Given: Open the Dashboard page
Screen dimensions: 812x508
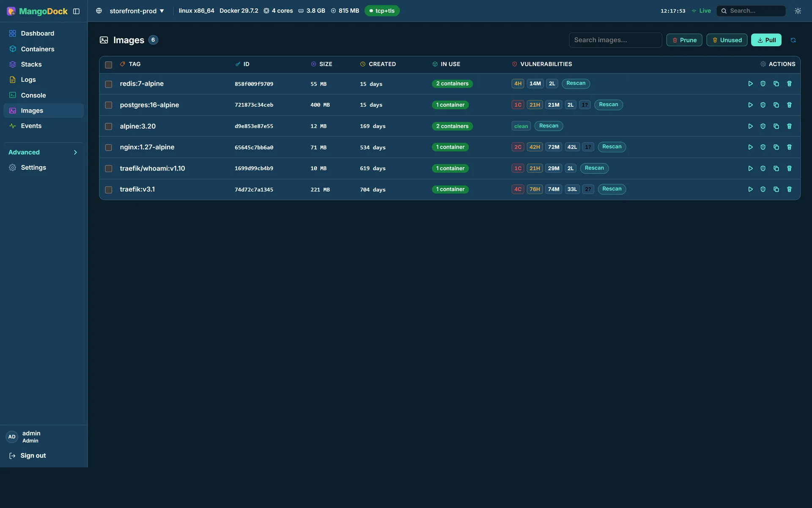Looking at the screenshot, I should pyautogui.click(x=44, y=33).
